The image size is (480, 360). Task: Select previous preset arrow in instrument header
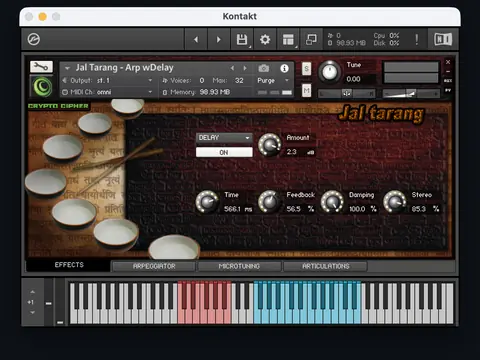pyautogui.click(x=232, y=68)
